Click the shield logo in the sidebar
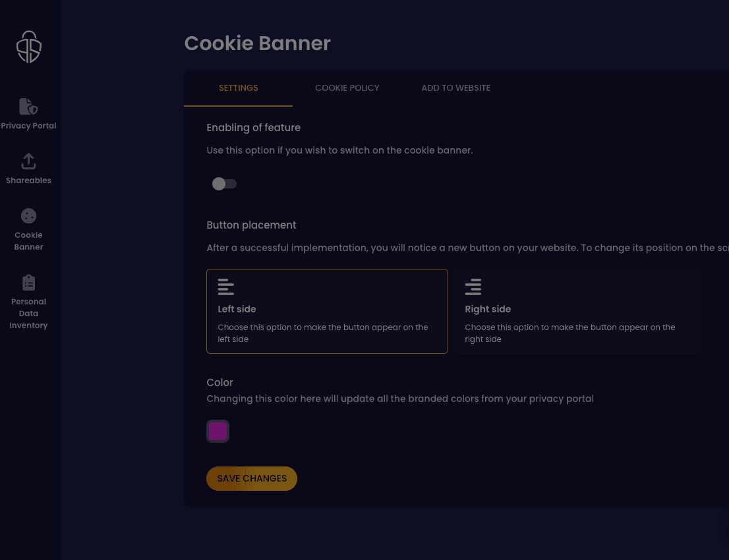 tap(29, 47)
